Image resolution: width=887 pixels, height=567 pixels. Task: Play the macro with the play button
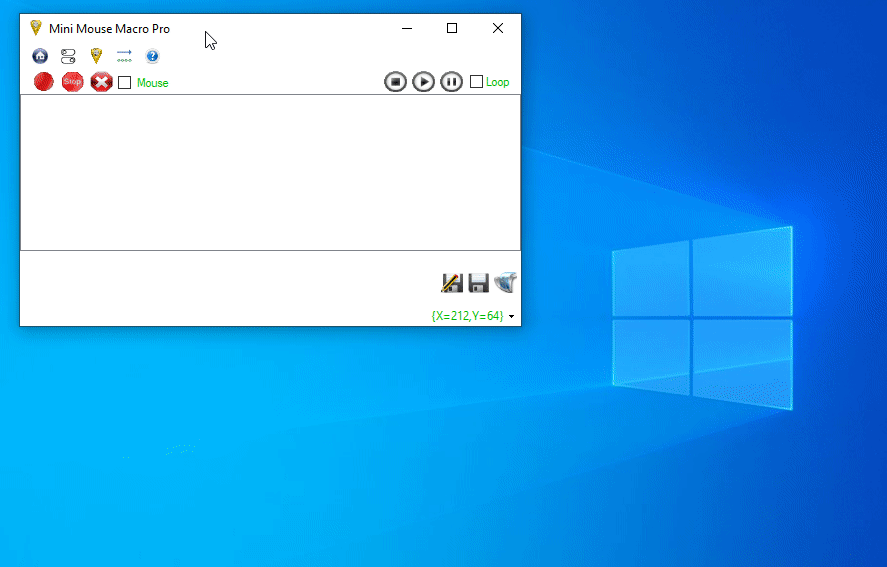coord(423,82)
